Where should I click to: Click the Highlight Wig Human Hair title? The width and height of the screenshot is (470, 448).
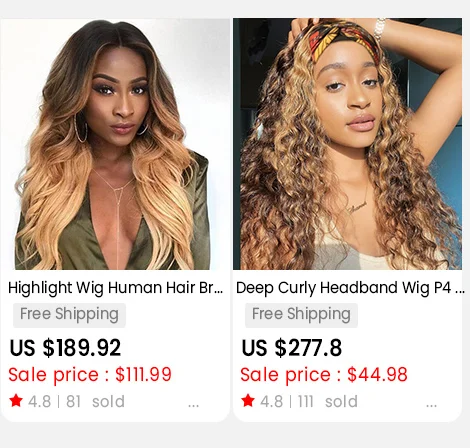(115, 288)
